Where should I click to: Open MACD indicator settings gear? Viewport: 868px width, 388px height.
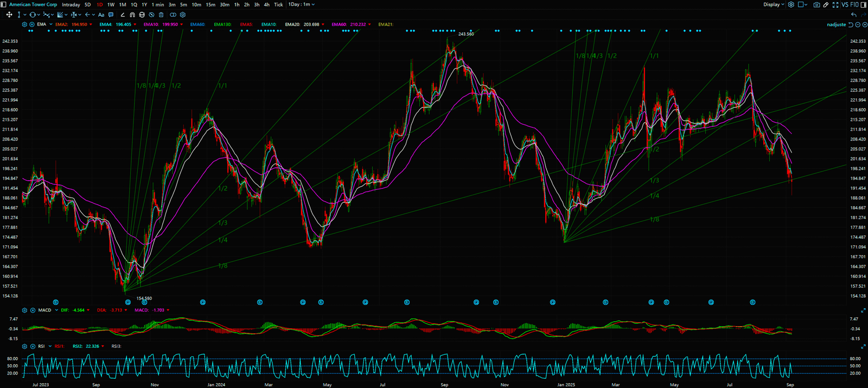pos(24,310)
